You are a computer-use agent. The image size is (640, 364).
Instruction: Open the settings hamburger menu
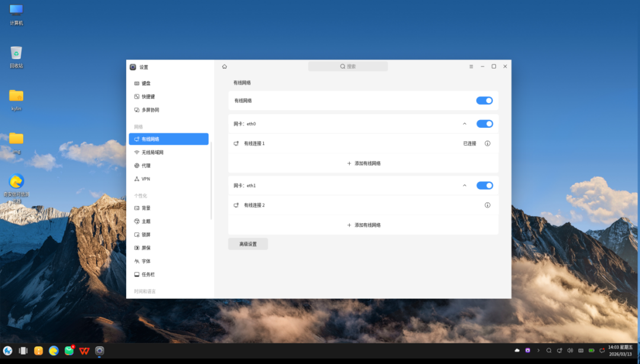pyautogui.click(x=471, y=66)
